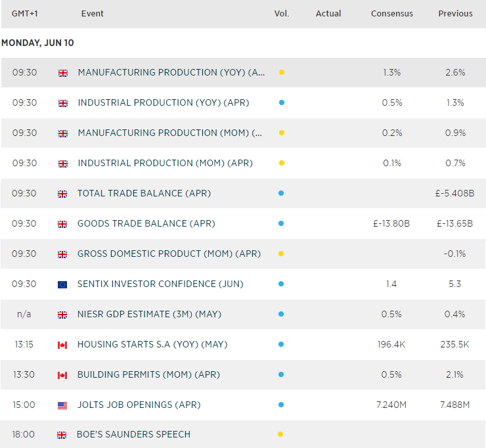The image size is (486, 448).
Task: Click the US flag for JOLTS Job Openings
Action: [x=63, y=405]
